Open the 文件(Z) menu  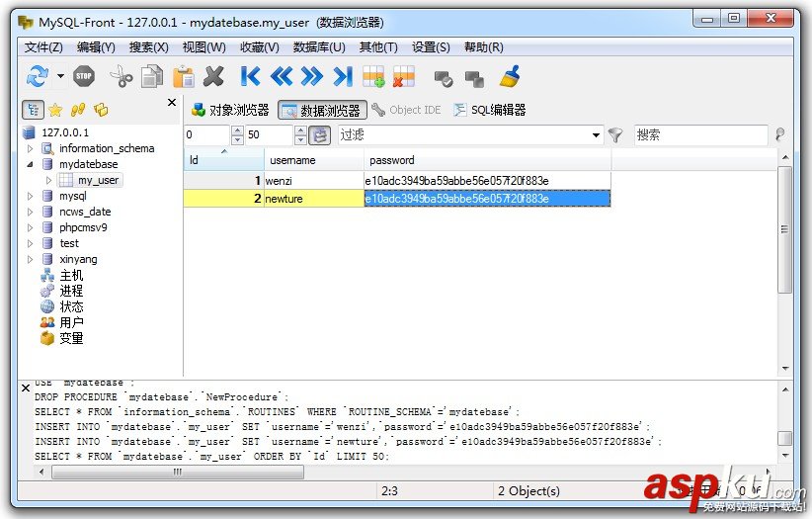pyautogui.click(x=43, y=47)
